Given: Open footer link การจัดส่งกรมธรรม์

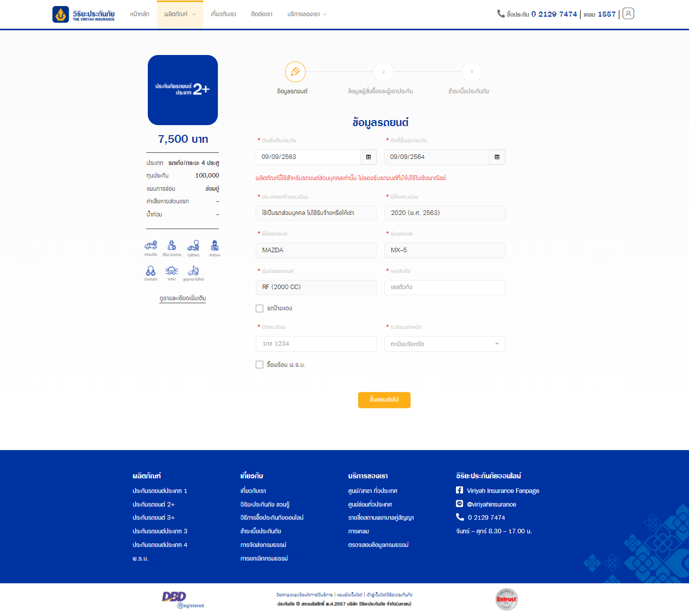Looking at the screenshot, I should point(263,545).
